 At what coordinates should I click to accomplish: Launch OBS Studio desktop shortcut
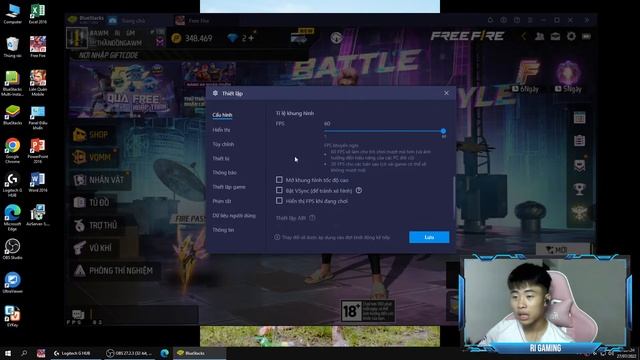tap(13, 249)
